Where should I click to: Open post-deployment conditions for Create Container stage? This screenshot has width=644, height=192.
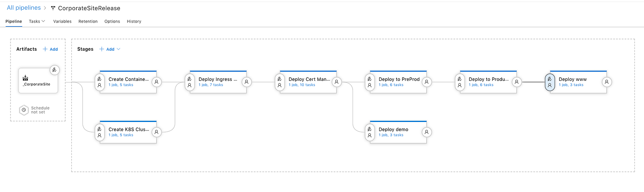(157, 82)
